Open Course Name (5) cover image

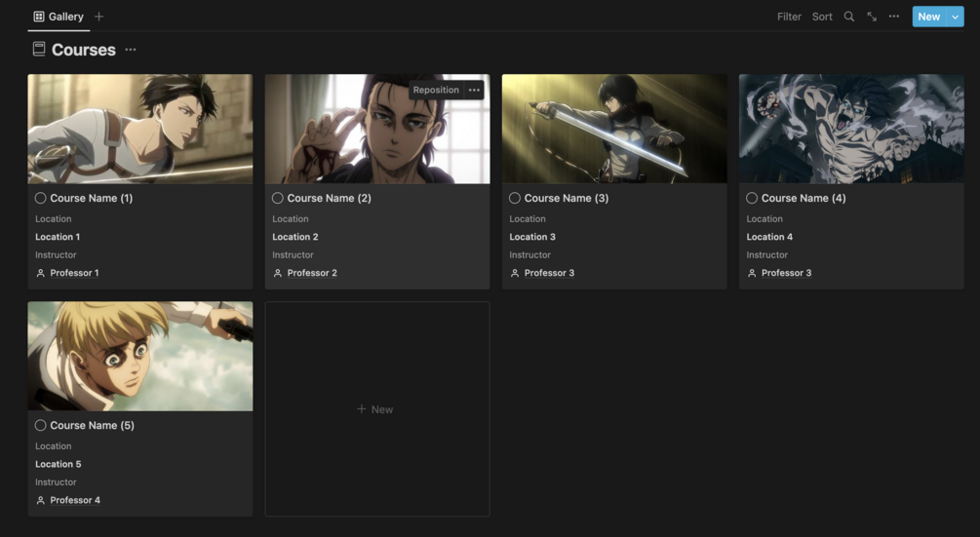pyautogui.click(x=140, y=356)
